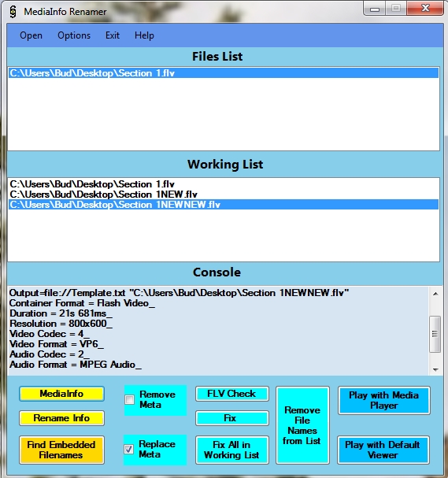This screenshot has height=478, width=448.
Task: Click the console scrollbar down arrow
Action: (x=435, y=370)
